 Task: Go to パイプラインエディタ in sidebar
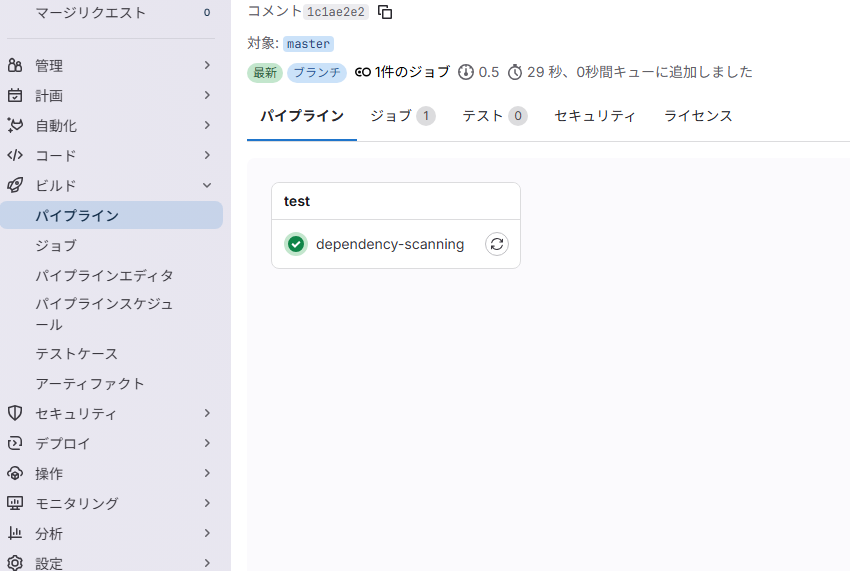[x=104, y=275]
